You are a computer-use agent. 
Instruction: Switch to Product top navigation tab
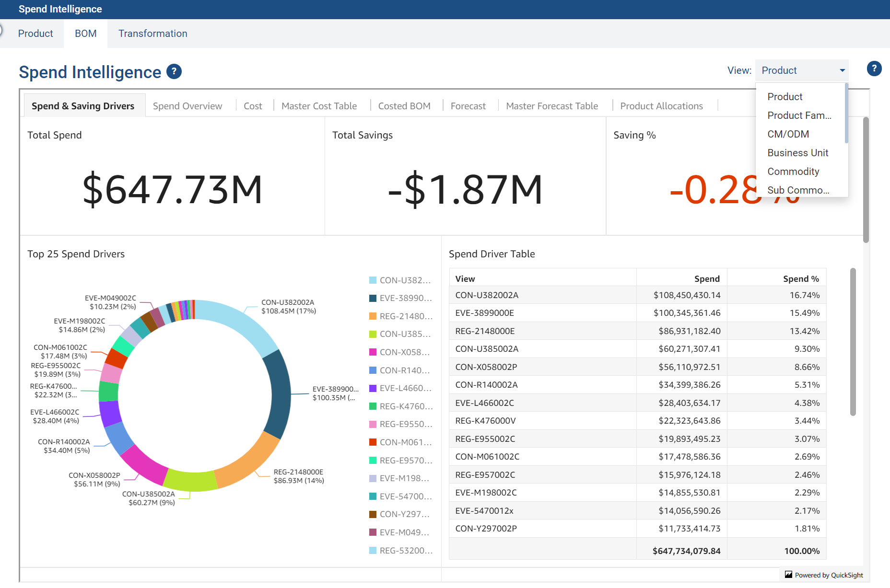35,34
